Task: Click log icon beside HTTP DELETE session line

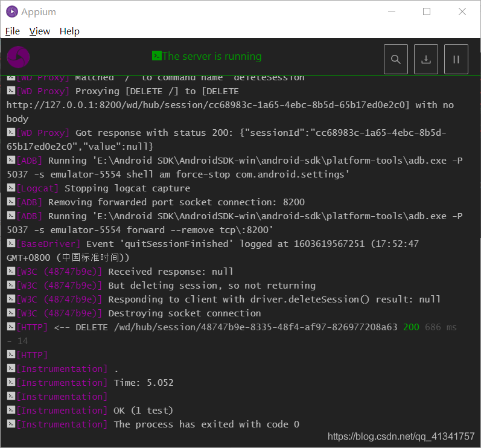Action: [x=11, y=327]
